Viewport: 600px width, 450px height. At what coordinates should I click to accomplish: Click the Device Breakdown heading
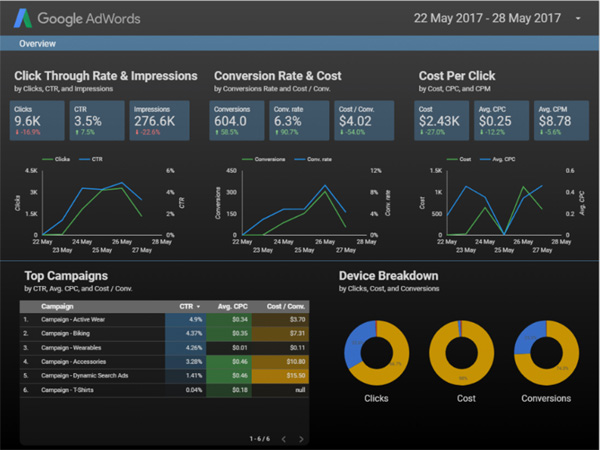389,276
